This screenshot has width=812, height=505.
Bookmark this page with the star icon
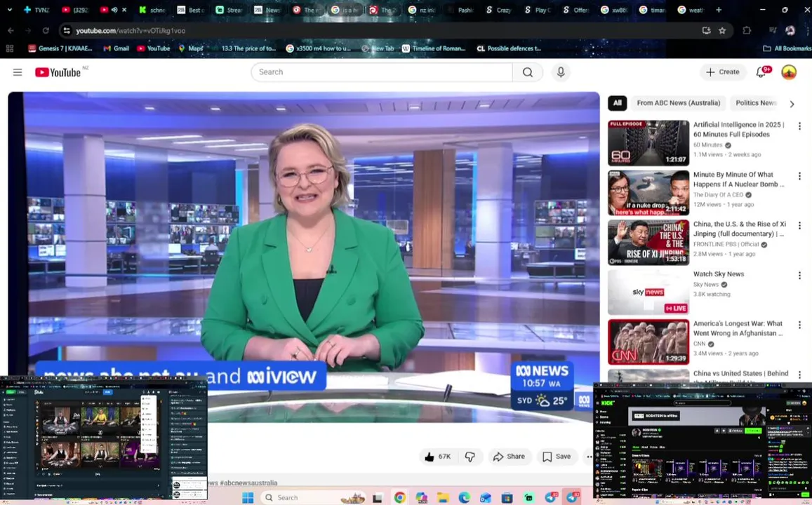tap(722, 31)
